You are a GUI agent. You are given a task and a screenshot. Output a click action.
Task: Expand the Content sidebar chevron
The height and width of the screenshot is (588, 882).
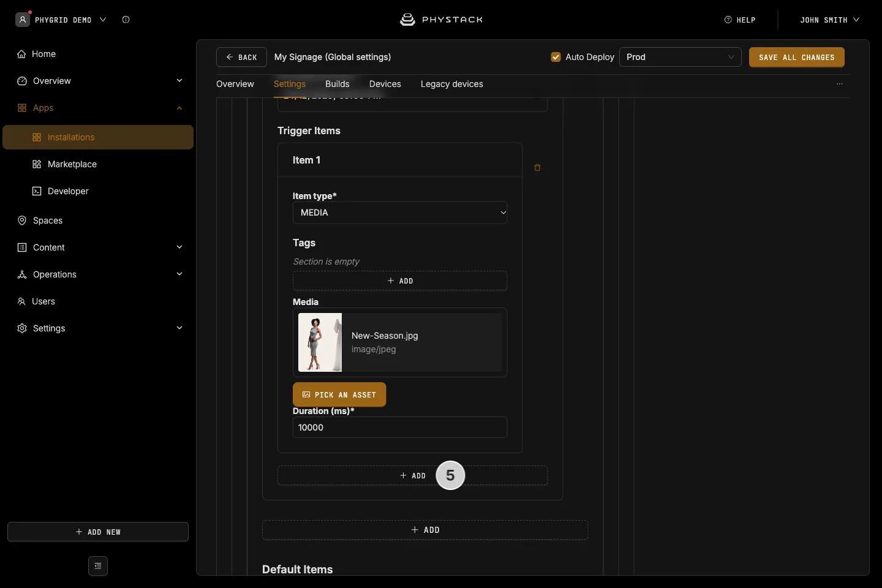pyautogui.click(x=179, y=247)
